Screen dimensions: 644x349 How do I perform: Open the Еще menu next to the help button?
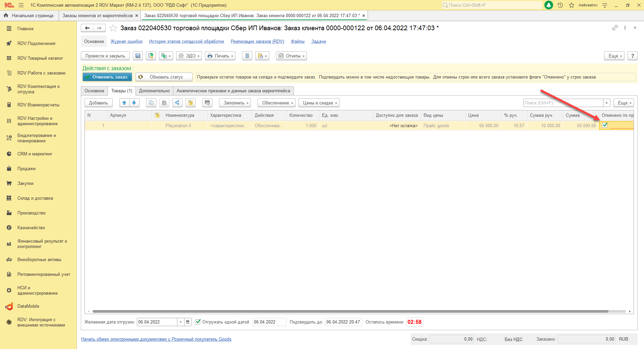(614, 56)
